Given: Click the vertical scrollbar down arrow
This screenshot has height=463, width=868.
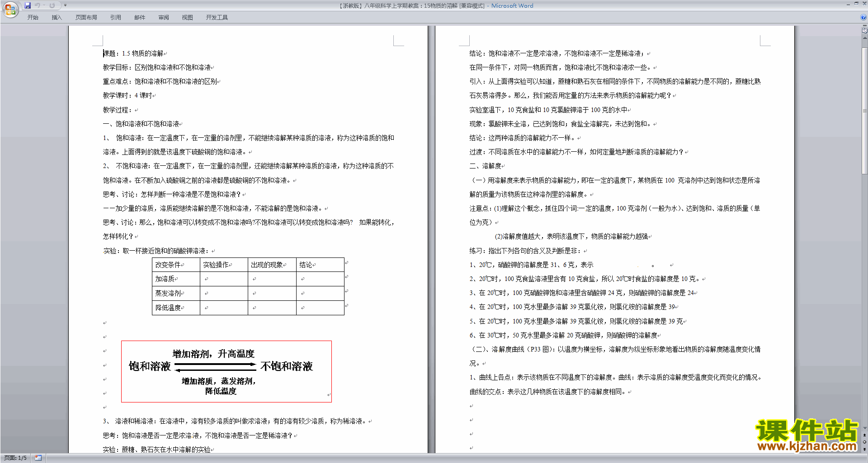Looking at the screenshot, I should (864, 428).
